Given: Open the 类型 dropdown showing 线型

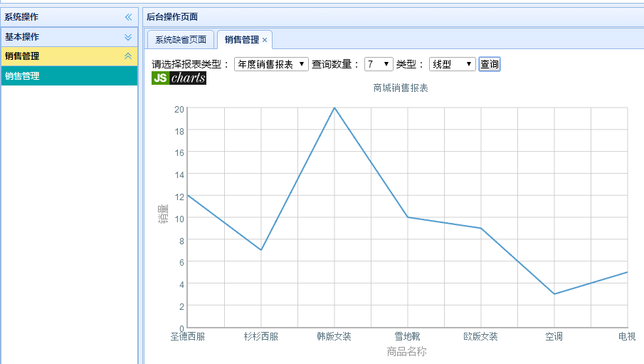Looking at the screenshot, I should coord(452,64).
